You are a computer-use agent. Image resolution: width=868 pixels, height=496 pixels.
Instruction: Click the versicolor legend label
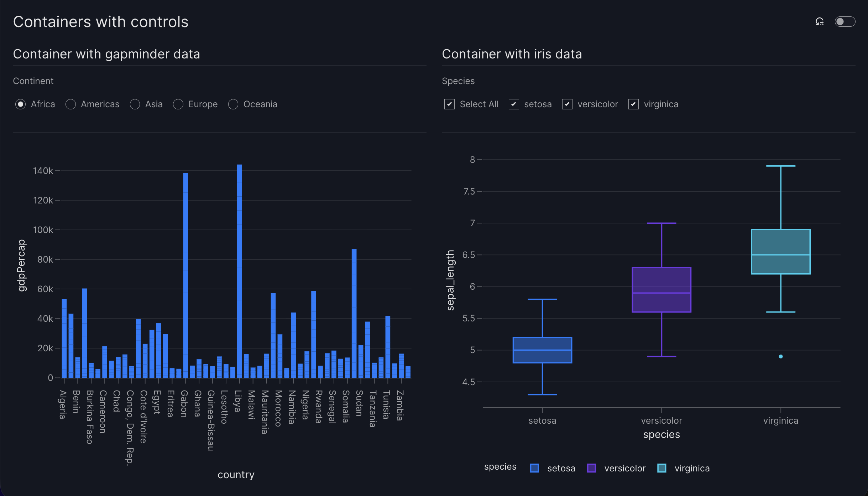(x=625, y=468)
